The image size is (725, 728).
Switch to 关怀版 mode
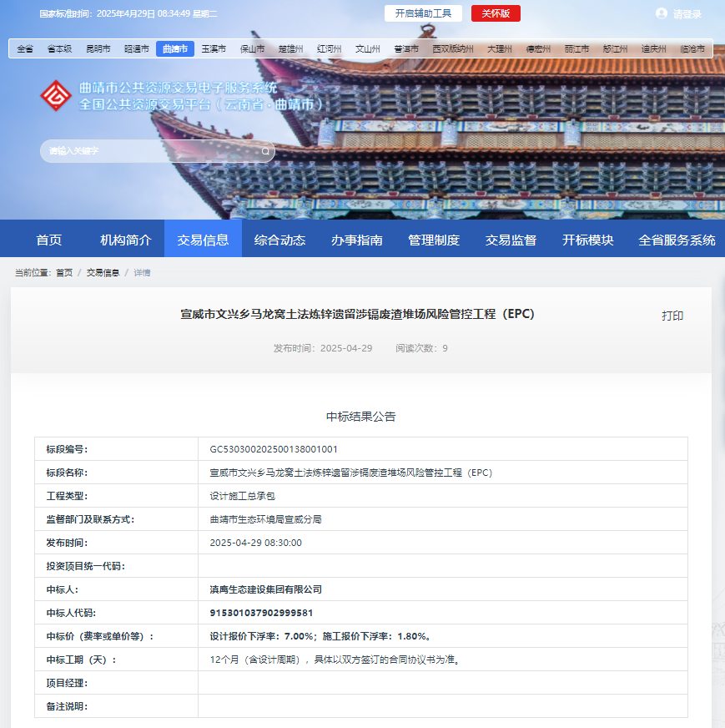[496, 13]
